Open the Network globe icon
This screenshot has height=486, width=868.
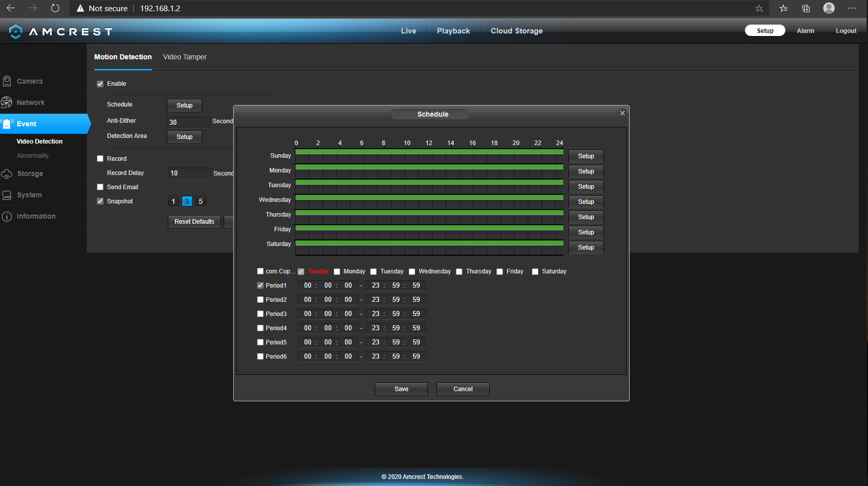pos(7,102)
